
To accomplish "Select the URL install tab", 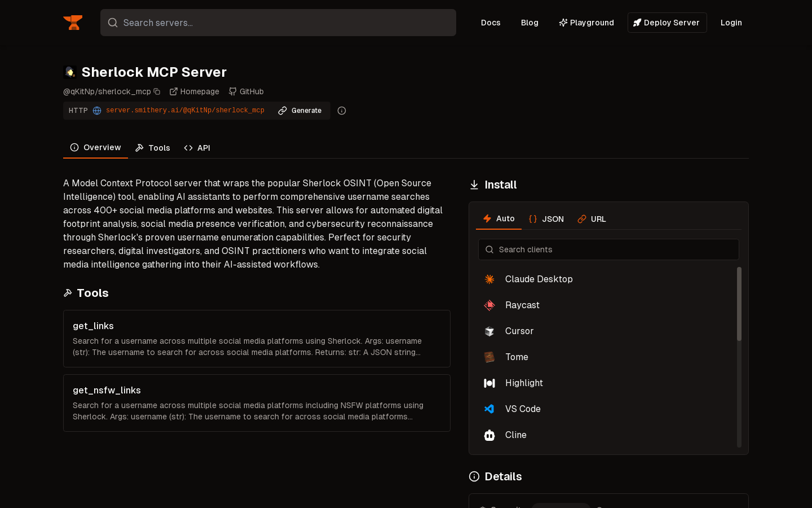I will coord(592,219).
